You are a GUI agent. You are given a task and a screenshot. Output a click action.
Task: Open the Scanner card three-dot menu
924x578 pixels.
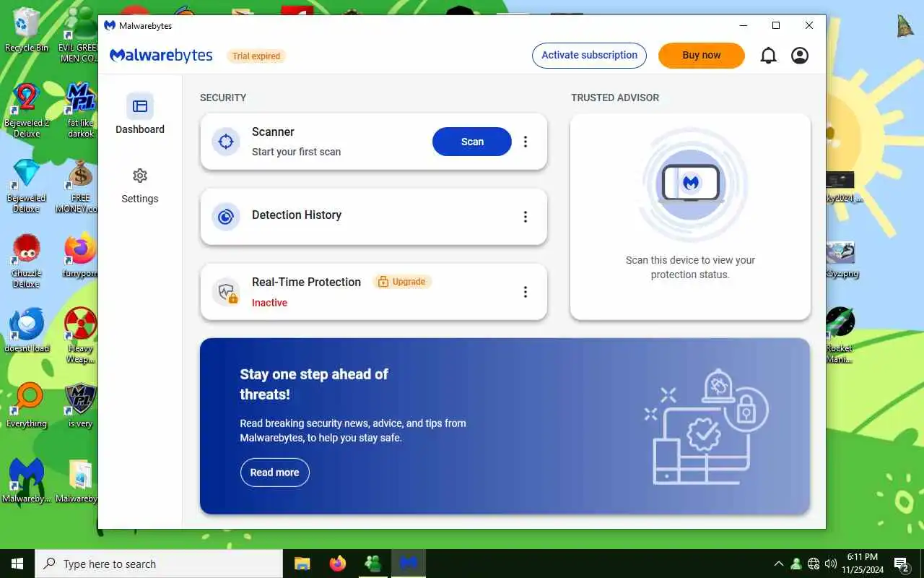pyautogui.click(x=526, y=142)
